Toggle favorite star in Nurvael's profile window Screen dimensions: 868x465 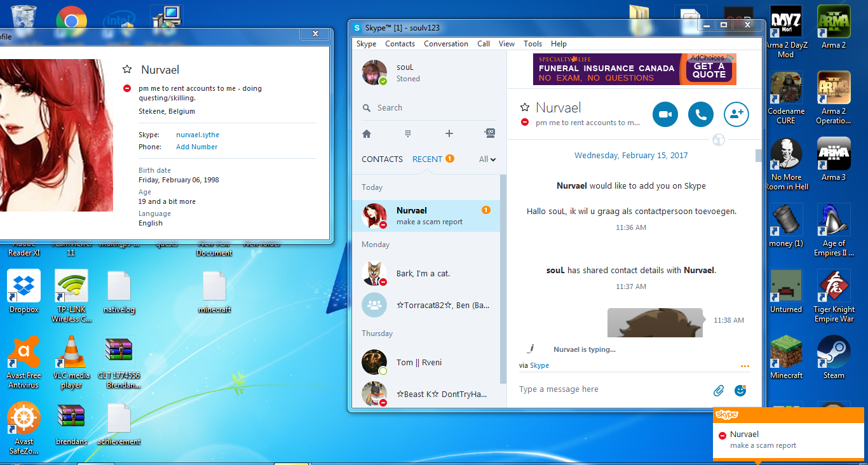127,69
